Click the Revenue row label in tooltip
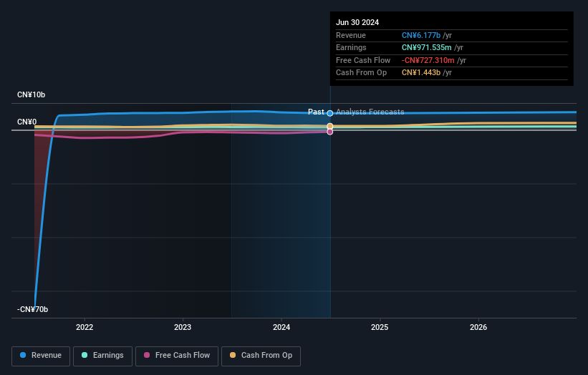Viewport: 588px width, 375px height. 351,35
